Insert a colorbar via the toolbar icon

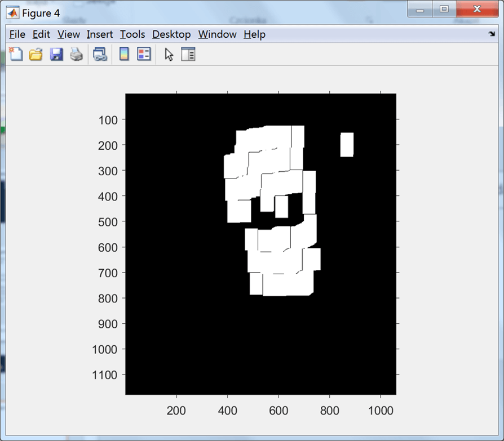[124, 54]
